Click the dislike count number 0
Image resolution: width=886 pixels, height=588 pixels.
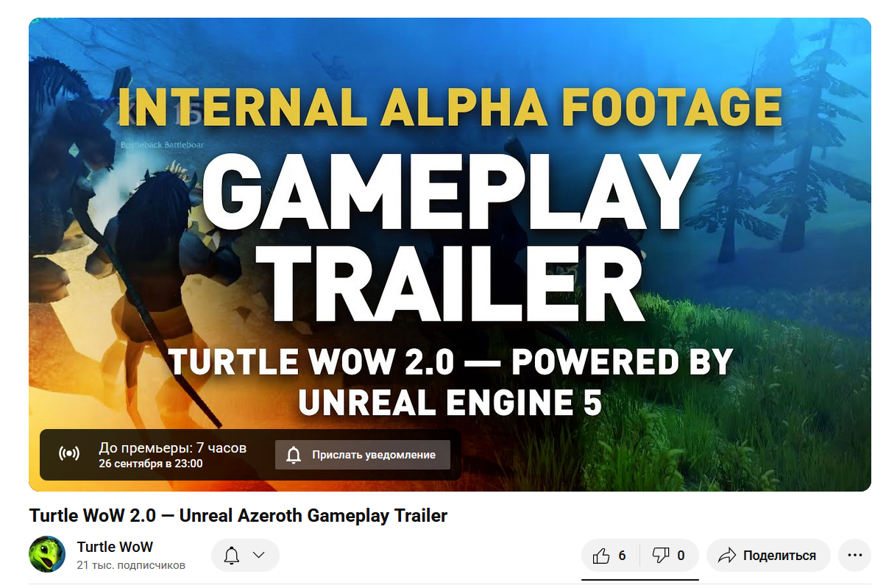pyautogui.click(x=681, y=556)
